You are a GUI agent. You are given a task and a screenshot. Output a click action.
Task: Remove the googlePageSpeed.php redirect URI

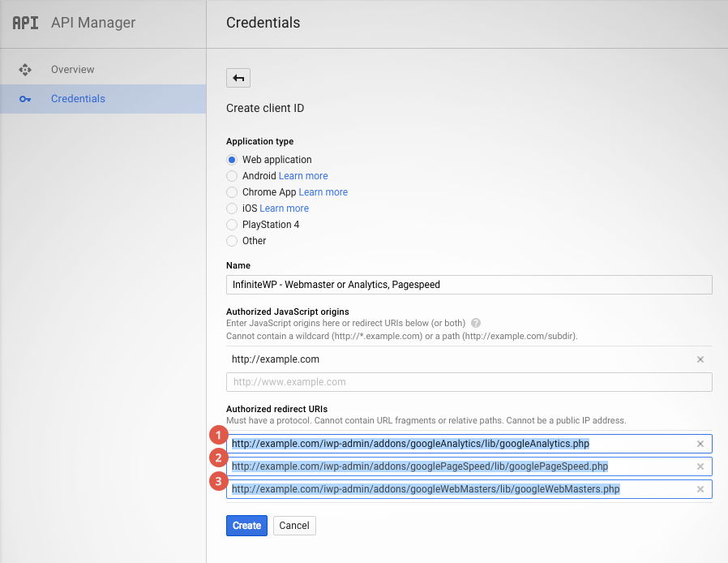tap(700, 466)
